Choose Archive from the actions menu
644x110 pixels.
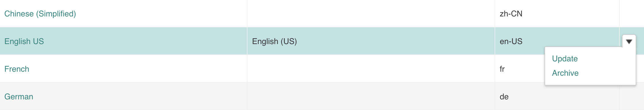click(x=565, y=73)
